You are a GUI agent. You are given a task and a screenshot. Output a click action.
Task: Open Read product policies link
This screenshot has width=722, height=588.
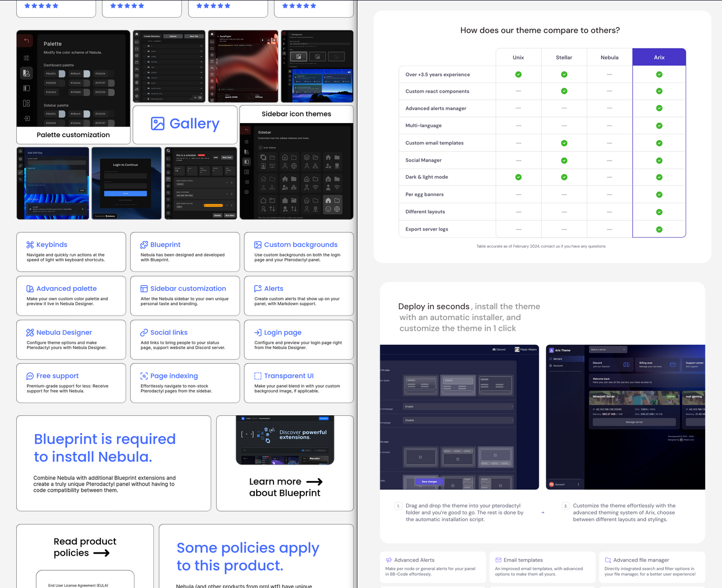click(x=85, y=547)
